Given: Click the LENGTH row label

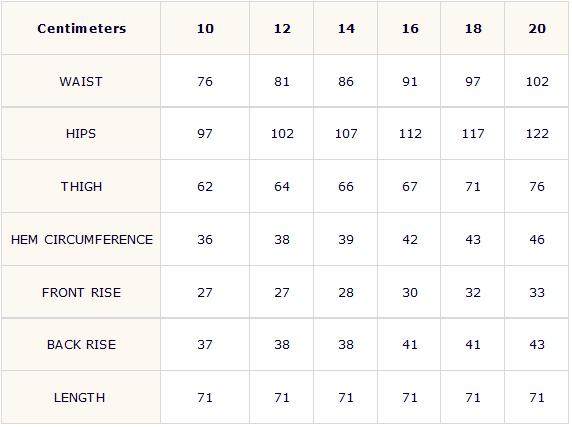Looking at the screenshot, I should (81, 397).
